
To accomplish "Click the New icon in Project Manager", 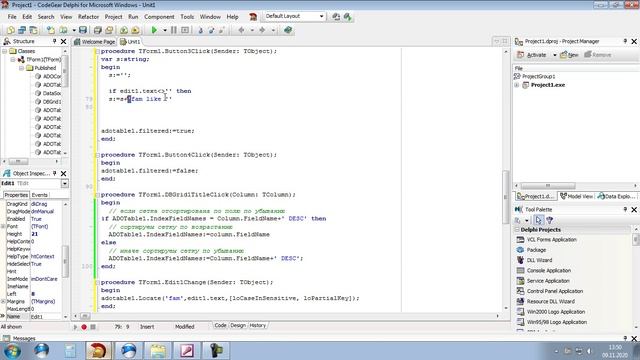I will coord(569,55).
